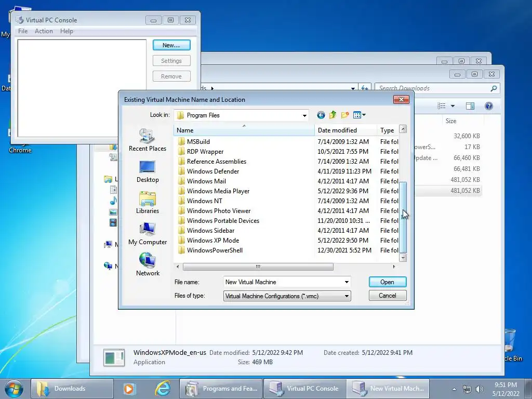Switch to Virtual PC Console taskbar item
The width and height of the screenshot is (532, 399).
[x=305, y=389]
